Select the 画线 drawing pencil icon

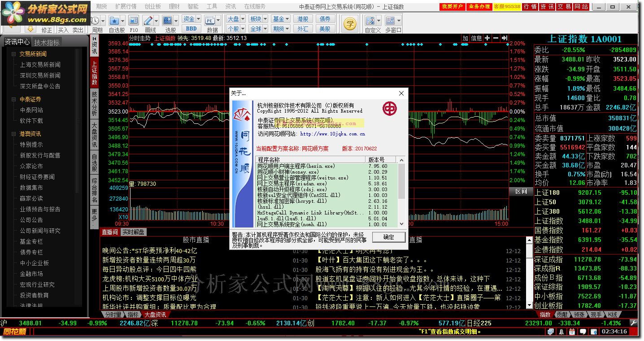pos(148,21)
